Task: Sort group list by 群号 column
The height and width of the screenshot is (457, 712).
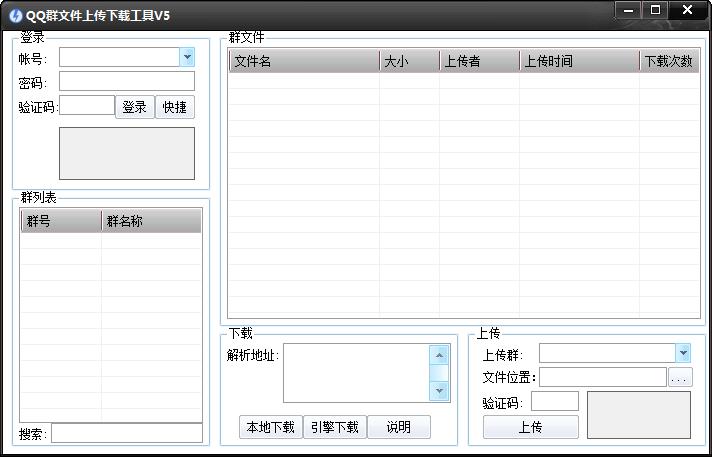Action: [60, 221]
